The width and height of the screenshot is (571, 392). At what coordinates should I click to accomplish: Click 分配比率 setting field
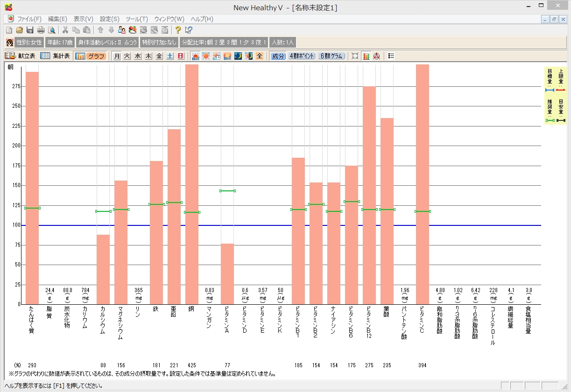pyautogui.click(x=224, y=42)
